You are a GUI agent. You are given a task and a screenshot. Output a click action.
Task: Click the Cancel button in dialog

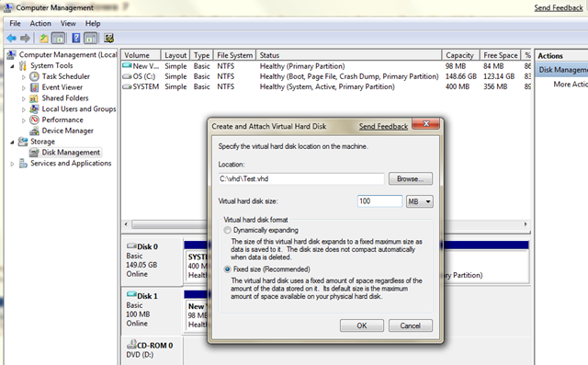pos(411,325)
